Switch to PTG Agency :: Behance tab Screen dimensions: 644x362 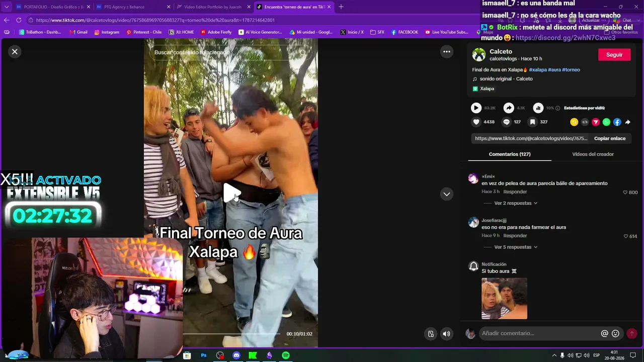pyautogui.click(x=133, y=7)
